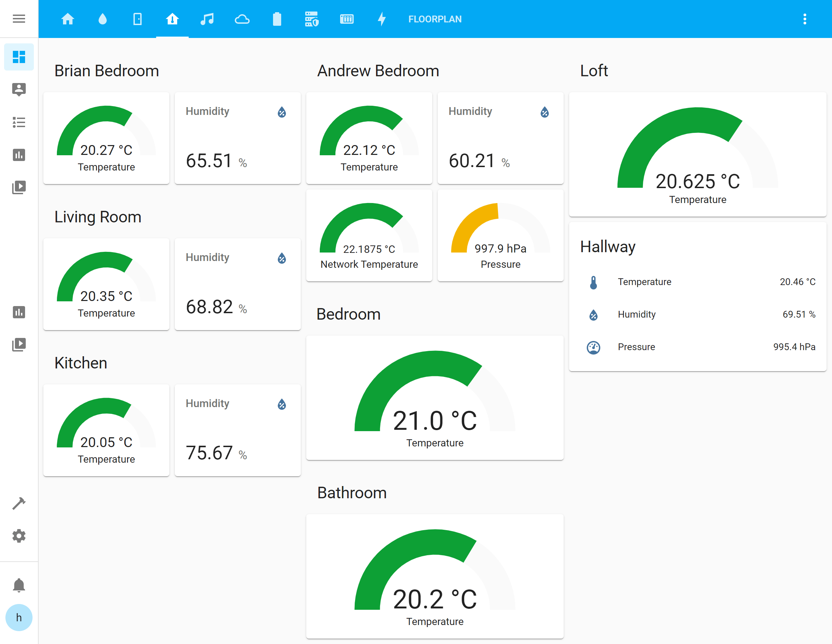Open the Media browser icon in the sidebar
832x644 pixels.
point(19,187)
